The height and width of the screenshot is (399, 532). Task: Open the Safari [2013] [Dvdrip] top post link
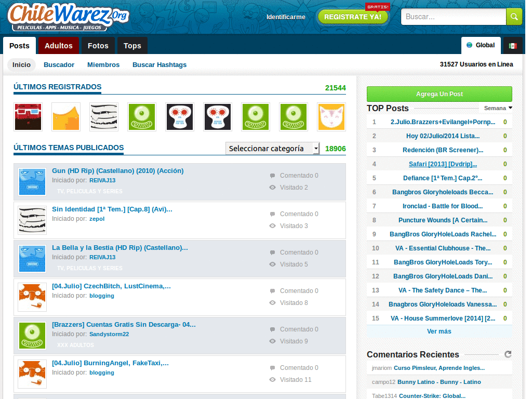[443, 164]
